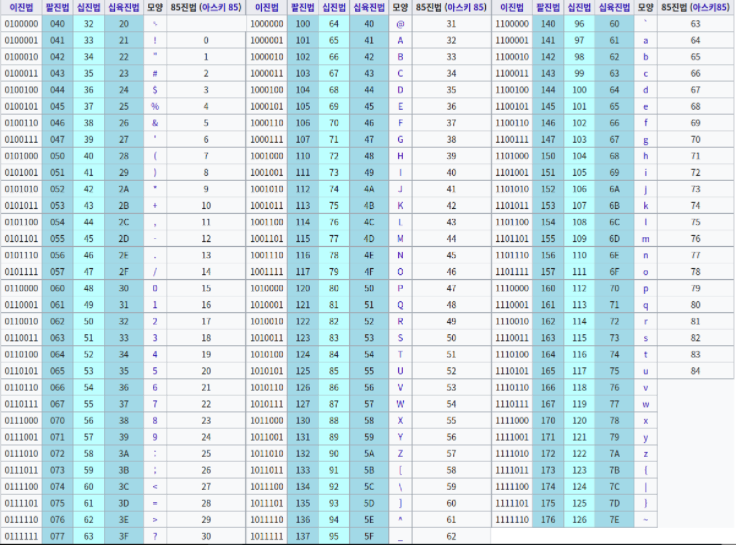Click binary value 1000001
The image size is (736, 545).
pyautogui.click(x=267, y=40)
